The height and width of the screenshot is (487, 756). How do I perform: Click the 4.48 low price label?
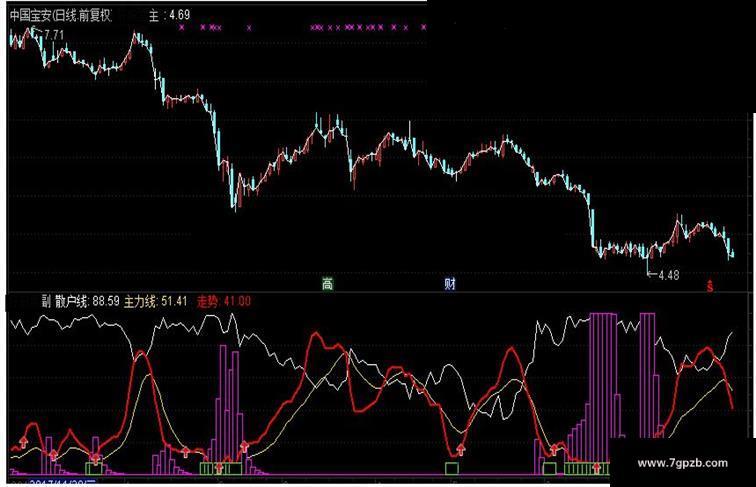[668, 275]
